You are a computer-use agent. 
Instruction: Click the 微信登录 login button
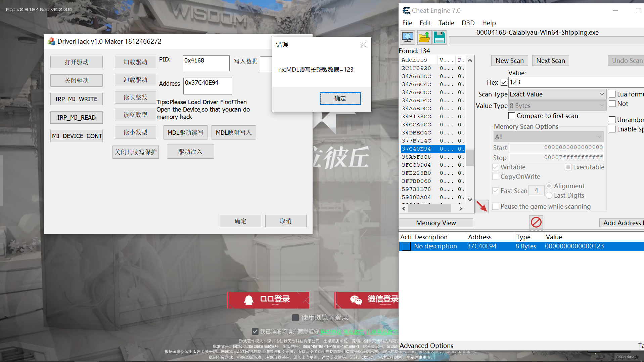367,300
